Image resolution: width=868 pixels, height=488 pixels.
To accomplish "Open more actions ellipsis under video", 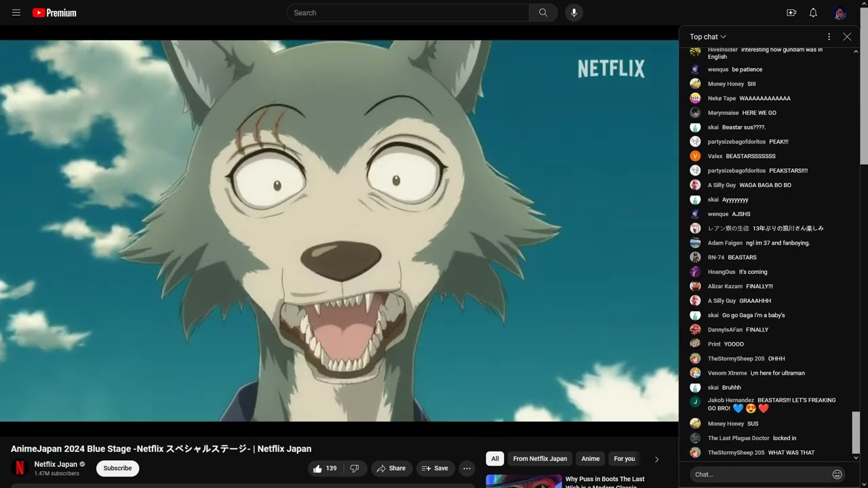I will (467, 468).
